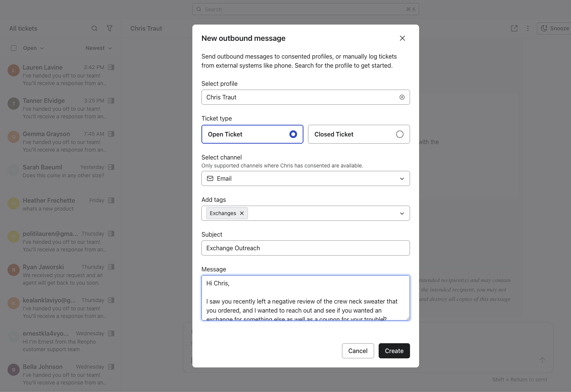Screen dimensions: 571x392
Task: Click the ticket list search icon
Action: 94,28
